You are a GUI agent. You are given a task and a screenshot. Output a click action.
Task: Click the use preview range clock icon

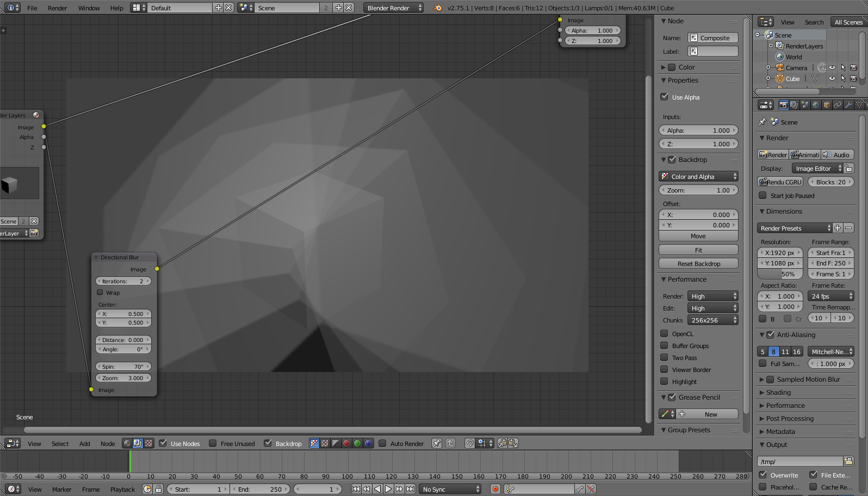pos(147,489)
